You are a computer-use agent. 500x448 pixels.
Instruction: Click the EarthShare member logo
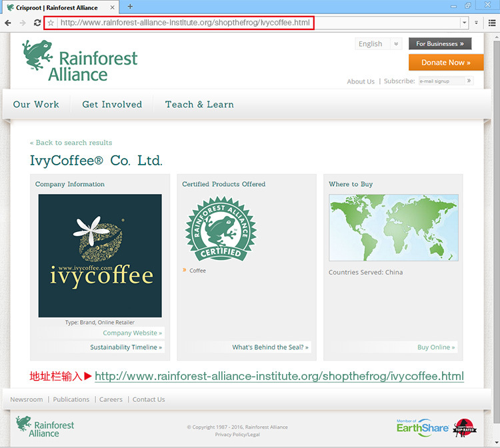[x=423, y=427]
